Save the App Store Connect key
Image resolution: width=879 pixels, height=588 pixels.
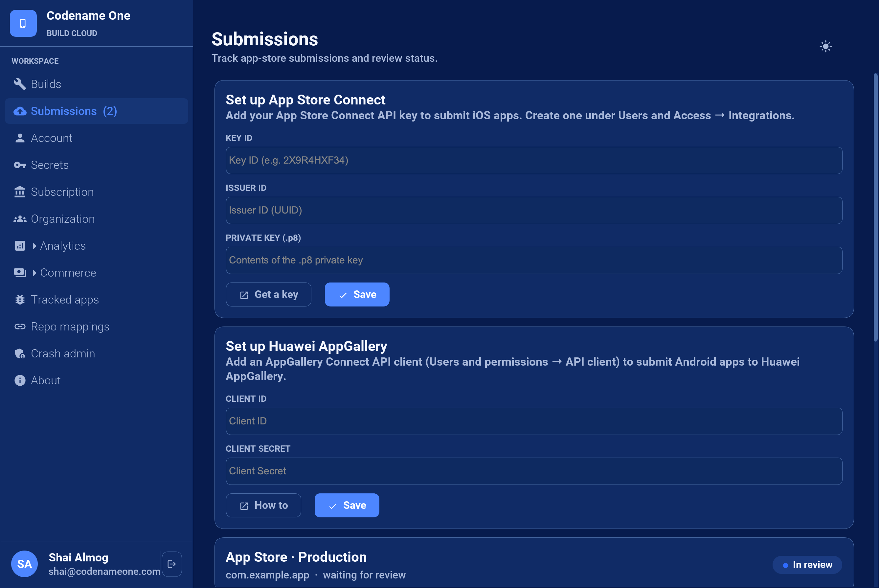tap(357, 294)
